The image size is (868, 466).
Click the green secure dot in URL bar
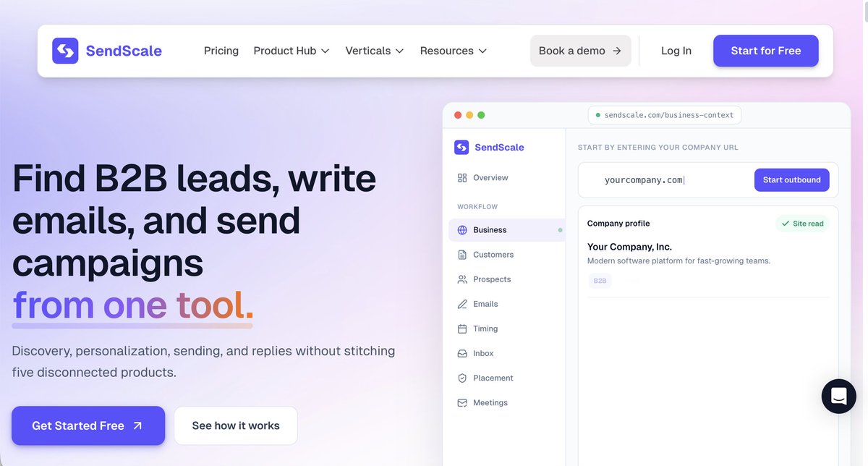[x=598, y=115]
